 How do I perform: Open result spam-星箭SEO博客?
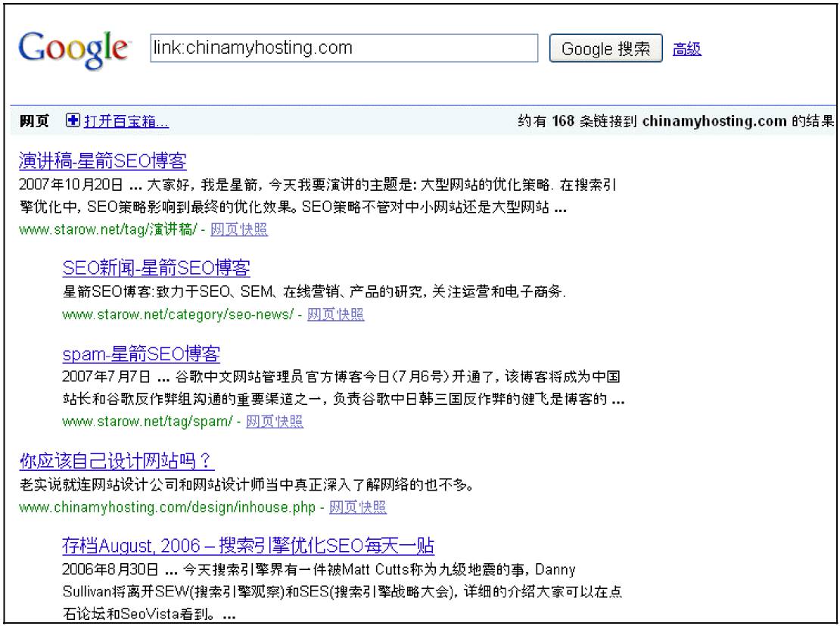pos(142,353)
